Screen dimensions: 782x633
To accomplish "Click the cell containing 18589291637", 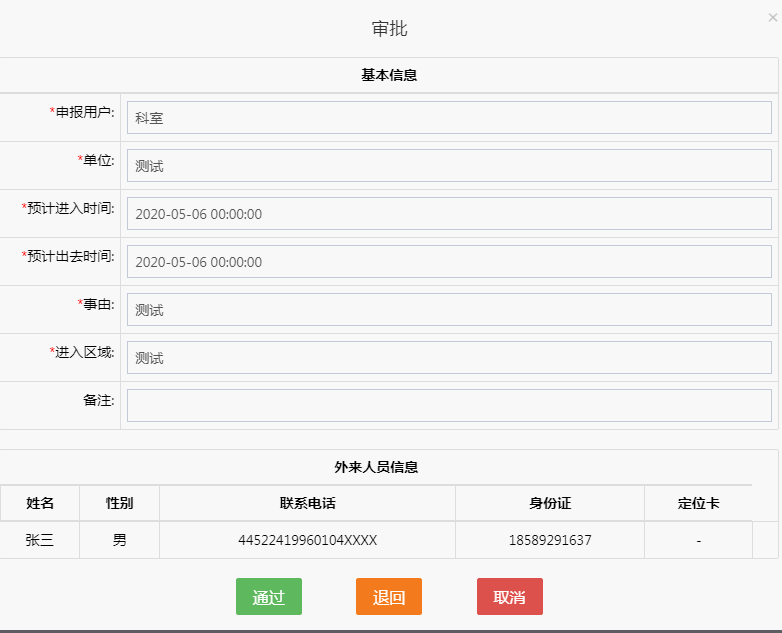I will (549, 540).
